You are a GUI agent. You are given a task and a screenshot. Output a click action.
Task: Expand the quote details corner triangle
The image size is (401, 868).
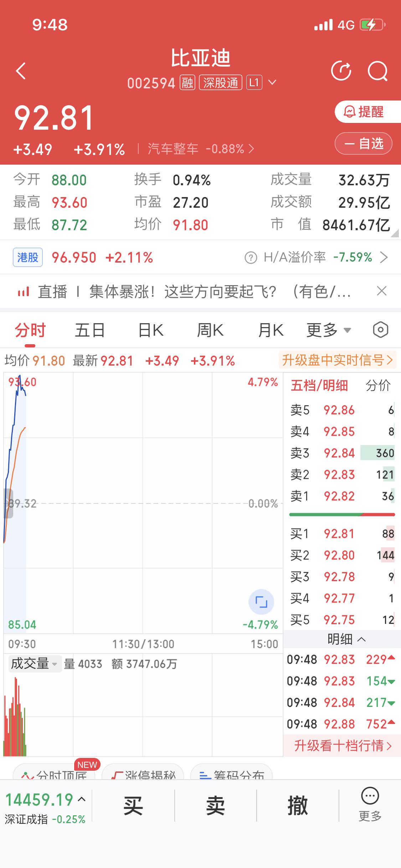394,233
